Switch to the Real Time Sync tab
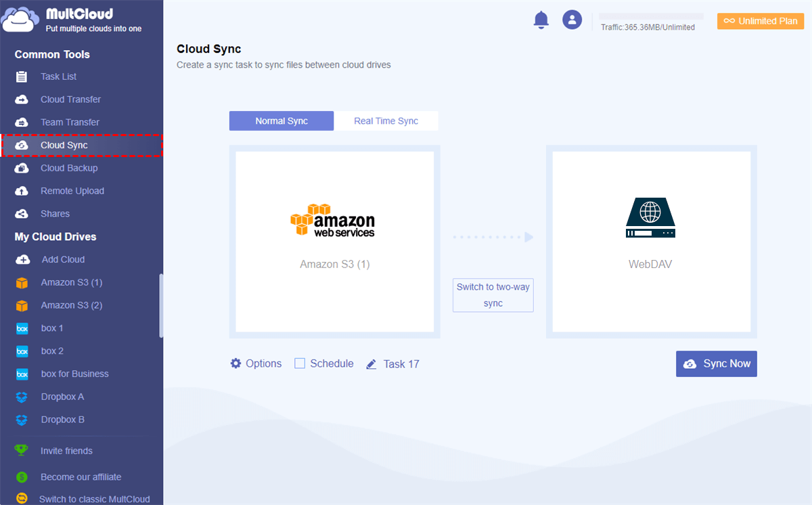Image resolution: width=812 pixels, height=505 pixels. tap(386, 121)
